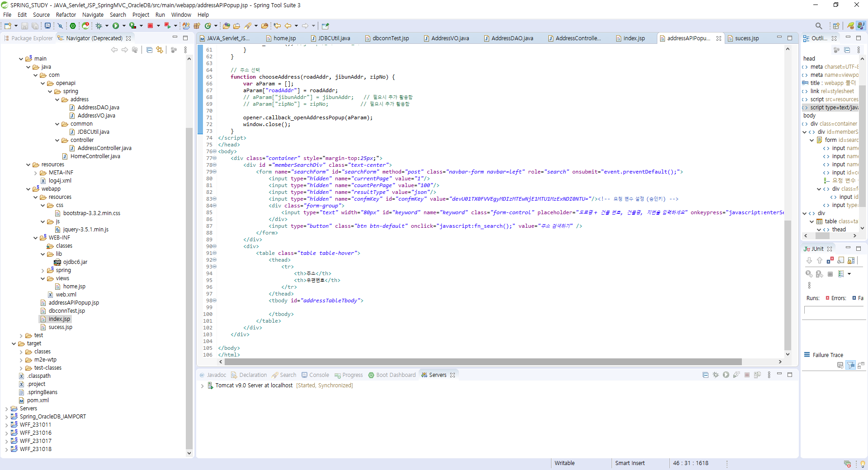The image size is (868, 470).
Task: Collapse the main folder in Navigator
Action: coord(21,59)
